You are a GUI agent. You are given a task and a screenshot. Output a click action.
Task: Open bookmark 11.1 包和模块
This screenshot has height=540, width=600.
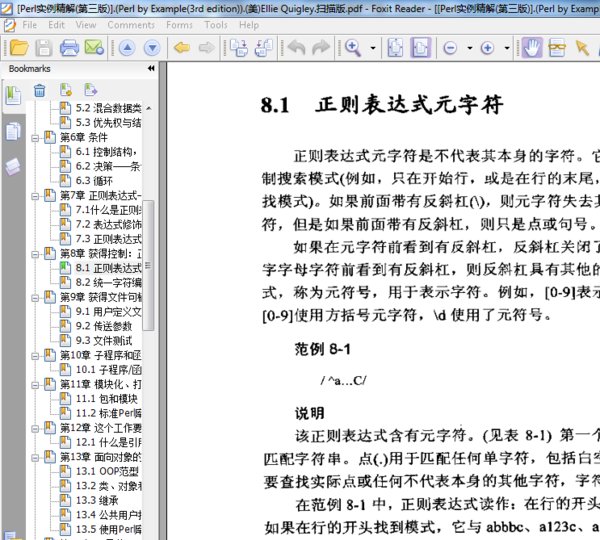coord(106,399)
